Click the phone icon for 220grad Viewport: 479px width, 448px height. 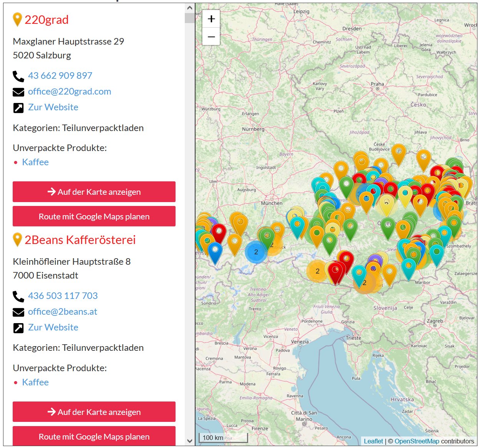click(18, 76)
